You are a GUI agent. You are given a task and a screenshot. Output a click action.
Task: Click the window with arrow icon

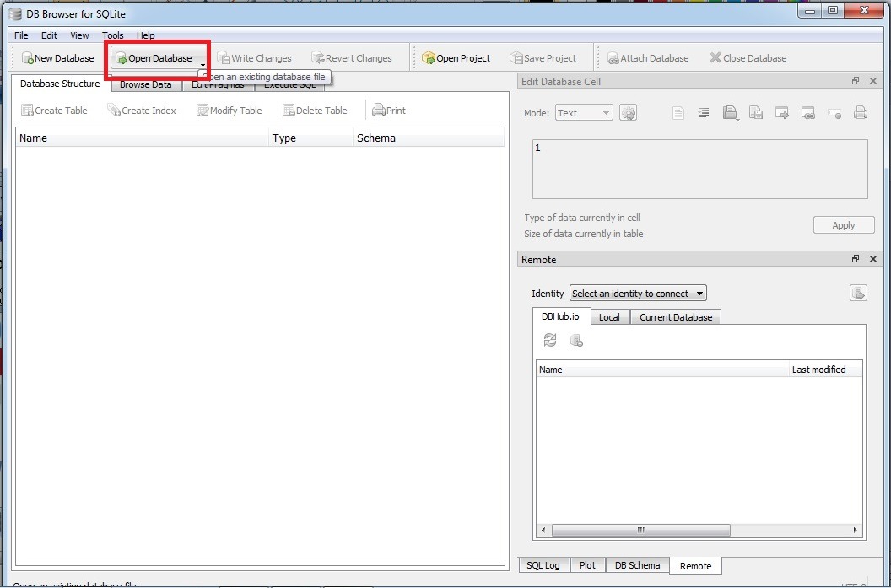tap(782, 112)
